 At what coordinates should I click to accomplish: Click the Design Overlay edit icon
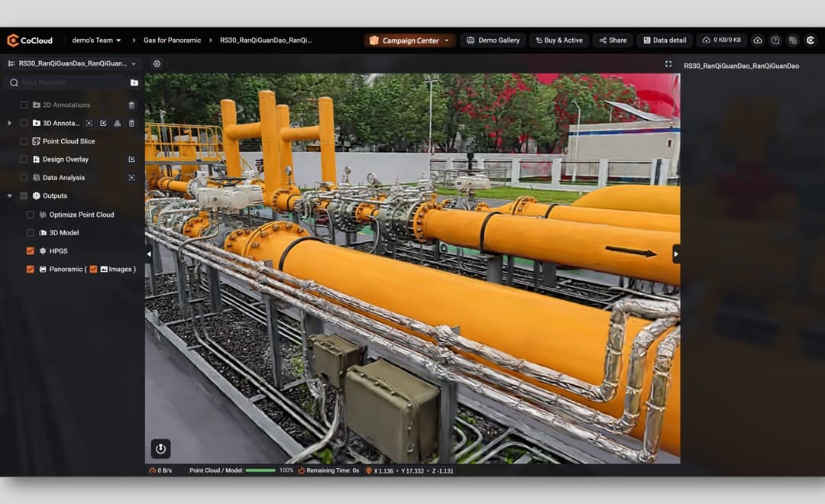(x=131, y=159)
